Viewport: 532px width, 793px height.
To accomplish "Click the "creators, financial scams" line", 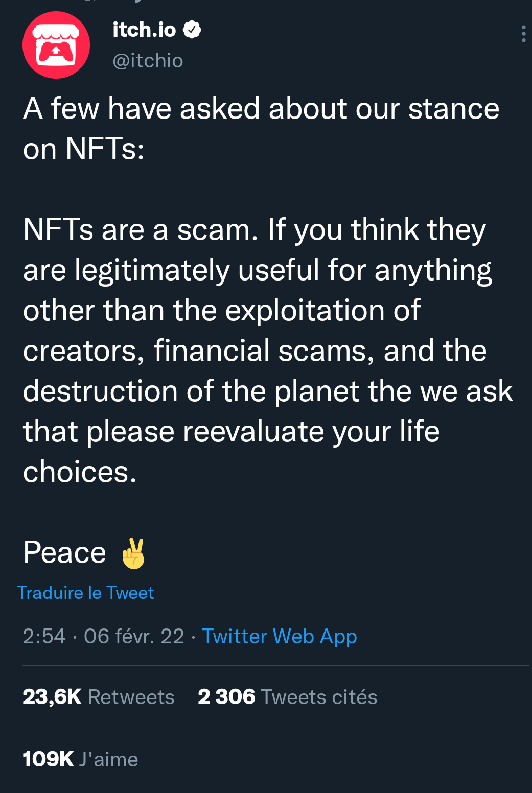I will pos(255,351).
